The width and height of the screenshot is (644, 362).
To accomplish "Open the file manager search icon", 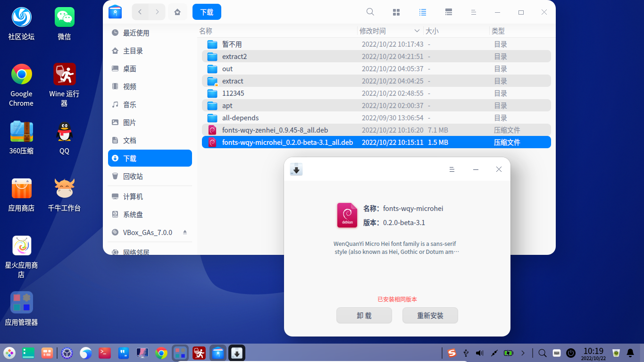I will [370, 12].
